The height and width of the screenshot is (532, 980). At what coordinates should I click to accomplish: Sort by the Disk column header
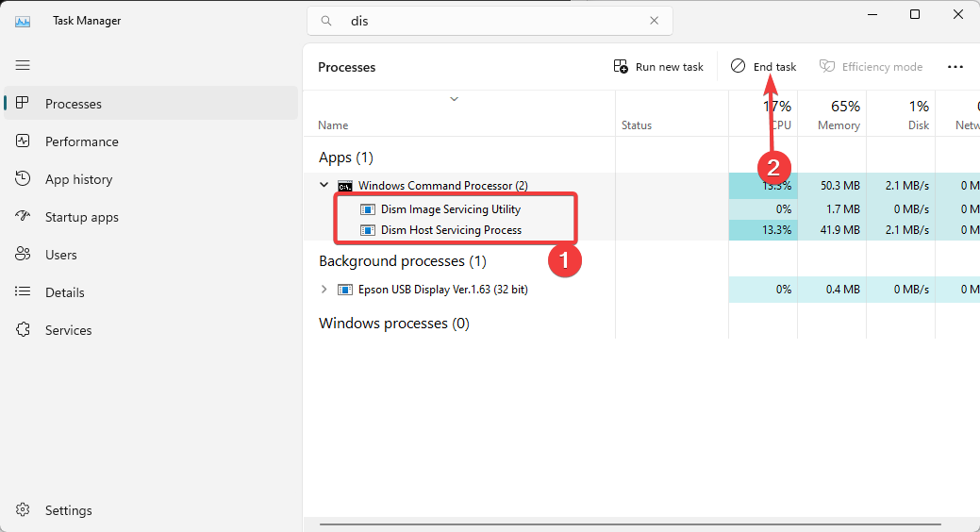901,114
